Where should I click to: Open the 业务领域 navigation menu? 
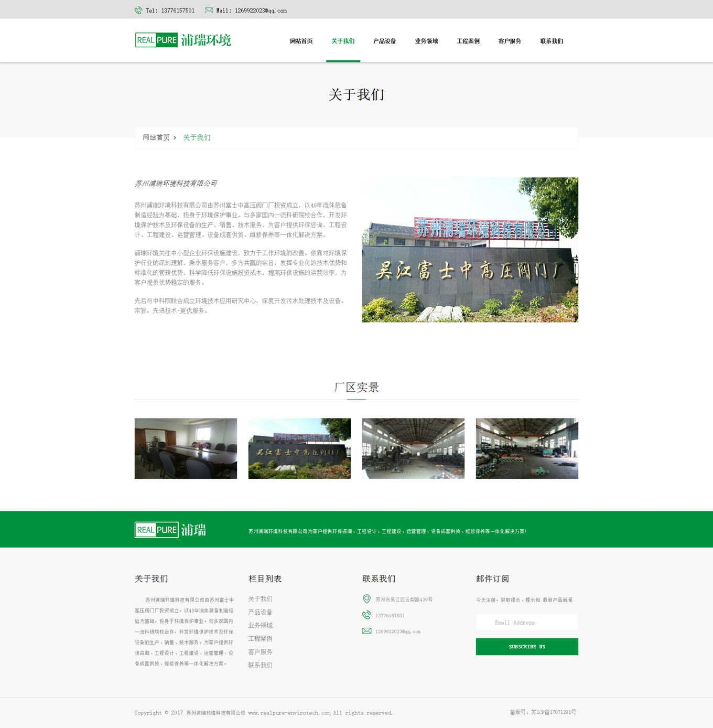click(x=426, y=41)
